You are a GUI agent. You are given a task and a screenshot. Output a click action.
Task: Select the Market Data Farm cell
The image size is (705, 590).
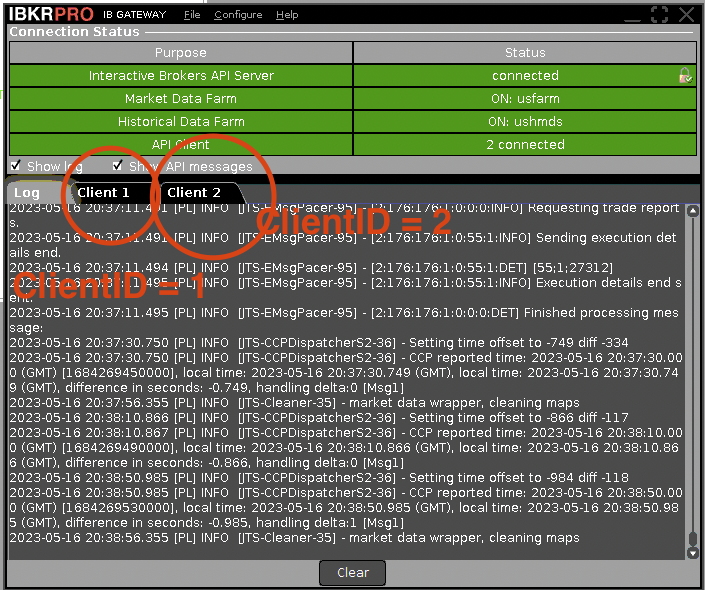pyautogui.click(x=181, y=98)
